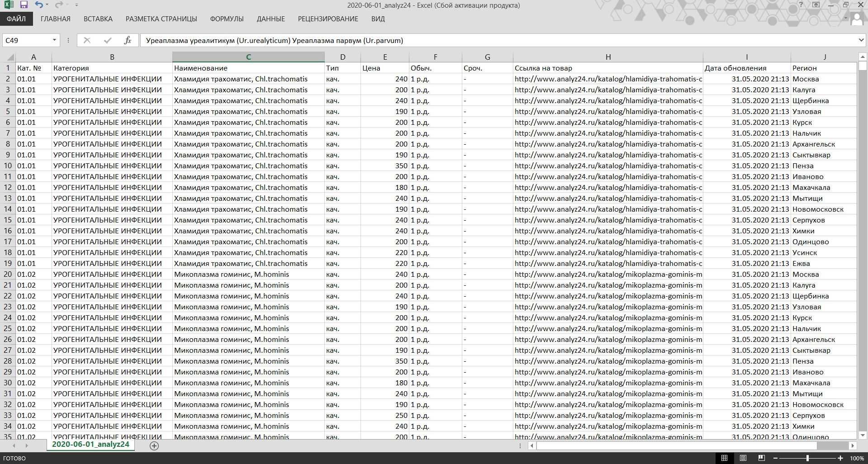Switch to Page Layout view
868x464 pixels.
click(x=743, y=458)
